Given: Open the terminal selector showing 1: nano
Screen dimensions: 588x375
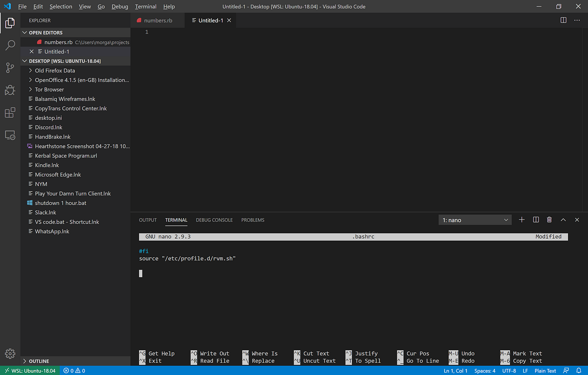Looking at the screenshot, I should [x=474, y=220].
